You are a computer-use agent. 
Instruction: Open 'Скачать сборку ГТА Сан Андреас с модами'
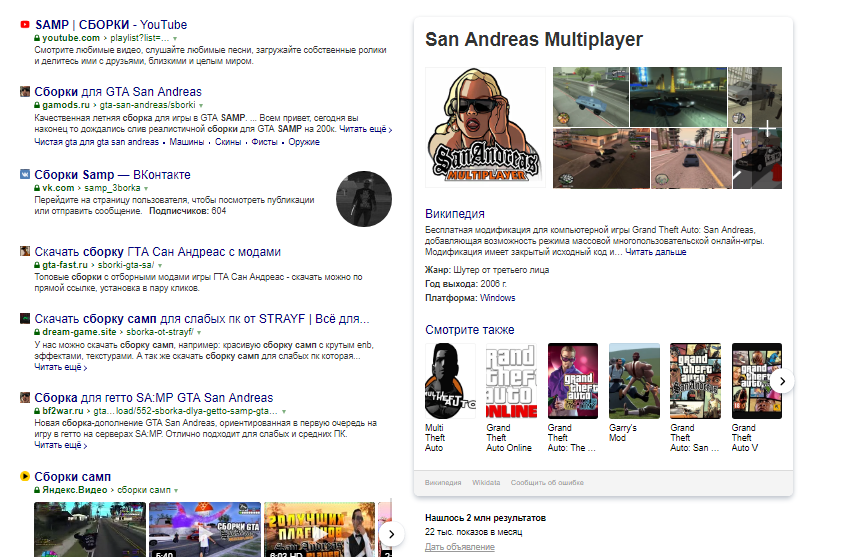click(158, 252)
